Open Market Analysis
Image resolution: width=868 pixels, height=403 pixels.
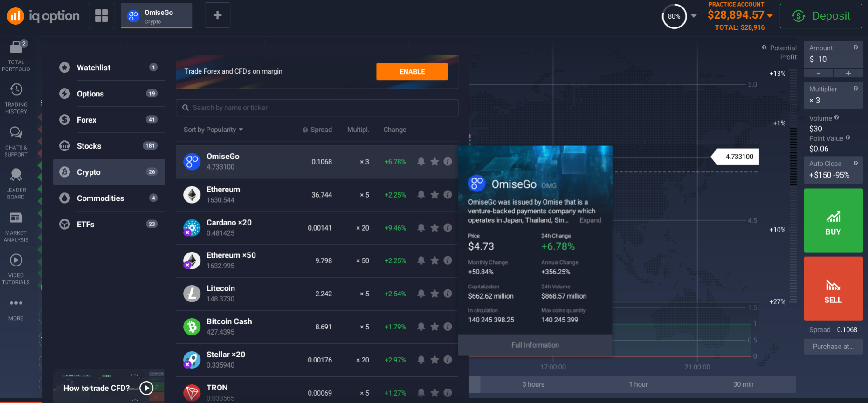tap(16, 226)
